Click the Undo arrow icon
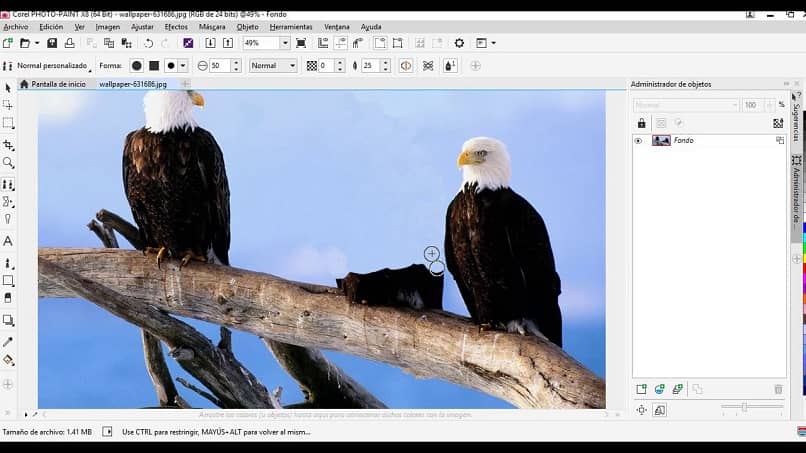 (148, 43)
